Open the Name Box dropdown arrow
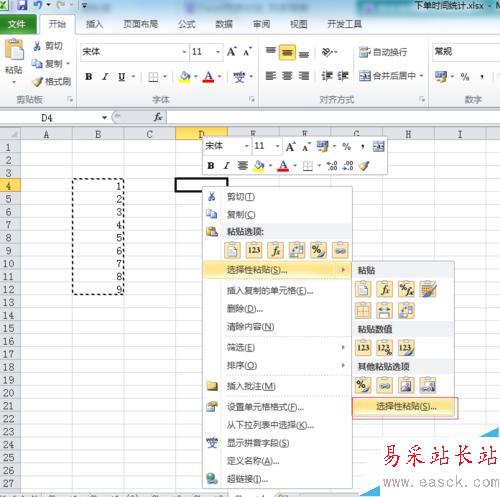This screenshot has height=497, width=500. [104, 118]
